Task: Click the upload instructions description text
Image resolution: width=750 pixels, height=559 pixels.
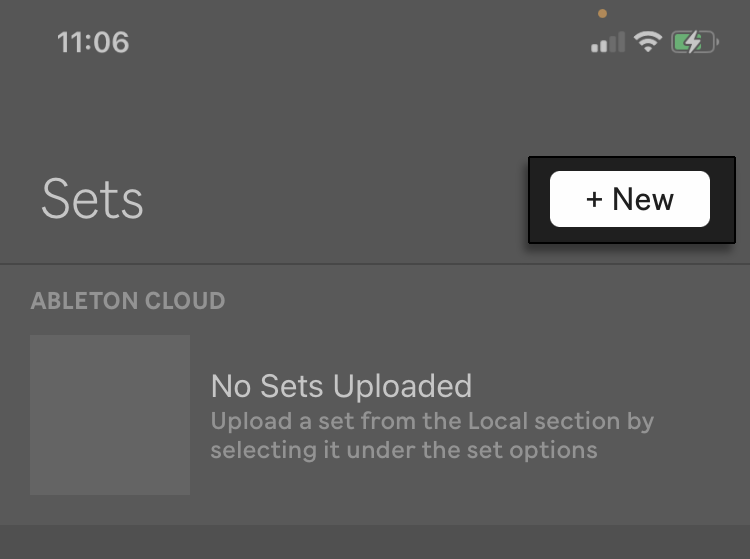Action: pyautogui.click(x=432, y=436)
